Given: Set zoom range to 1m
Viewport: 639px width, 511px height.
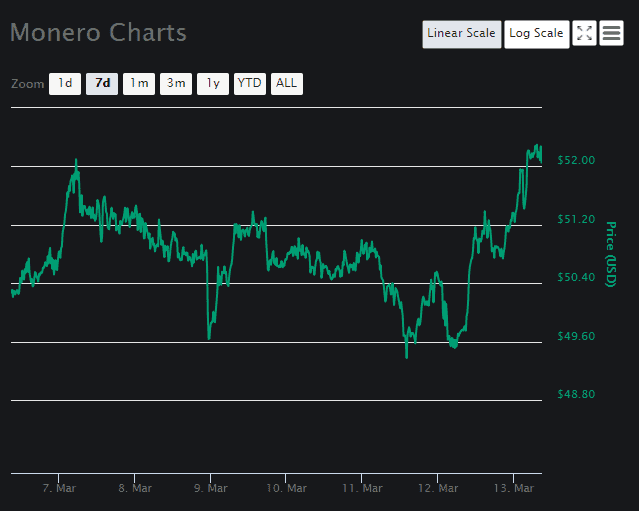Looking at the screenshot, I should click(139, 84).
